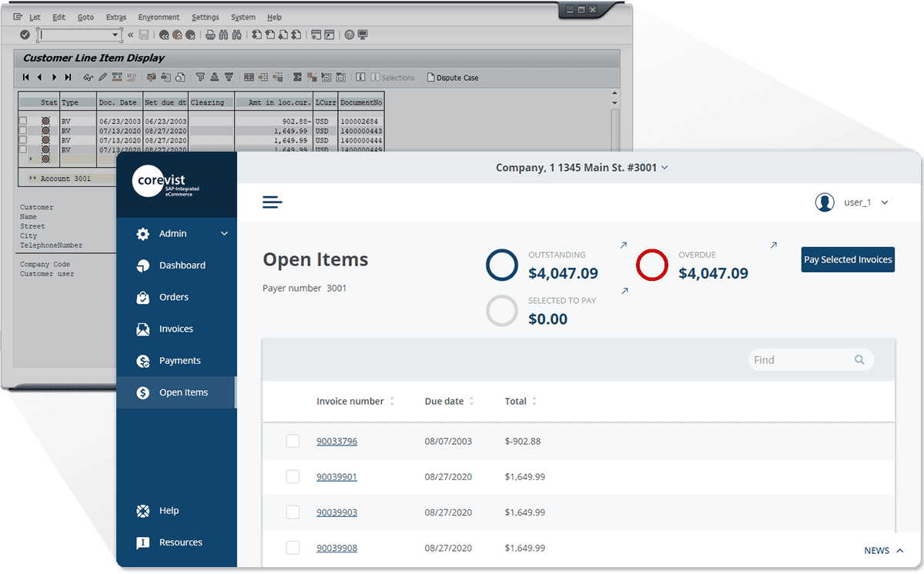Click SAP list scrollbar up arrow
Image resolution: width=924 pixels, height=574 pixels.
[614, 95]
